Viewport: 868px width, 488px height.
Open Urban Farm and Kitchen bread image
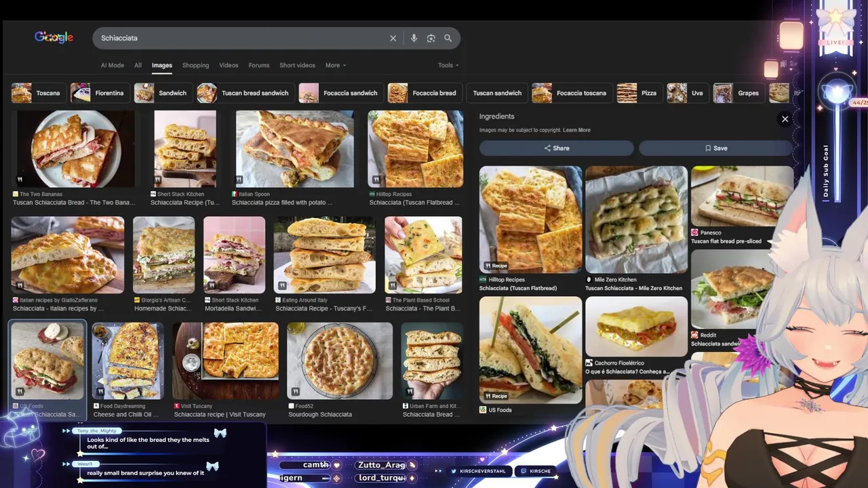pos(432,361)
